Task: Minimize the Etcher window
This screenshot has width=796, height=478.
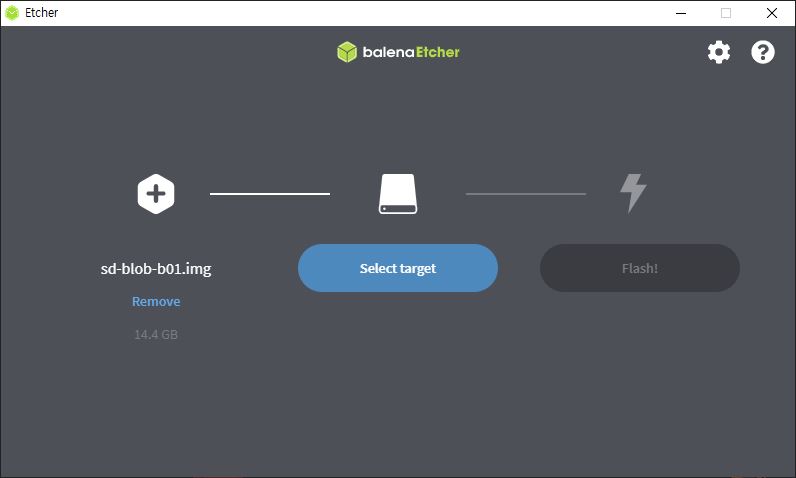Action: (x=681, y=13)
